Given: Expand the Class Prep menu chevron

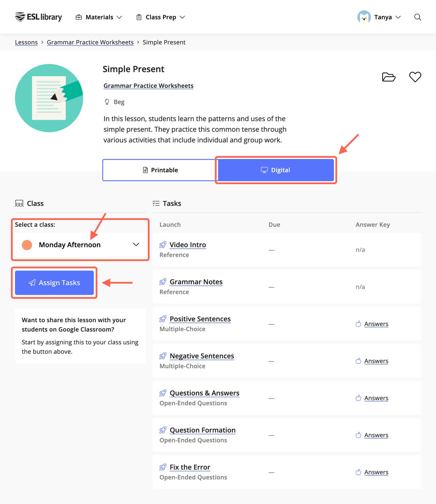Looking at the screenshot, I should click(182, 17).
